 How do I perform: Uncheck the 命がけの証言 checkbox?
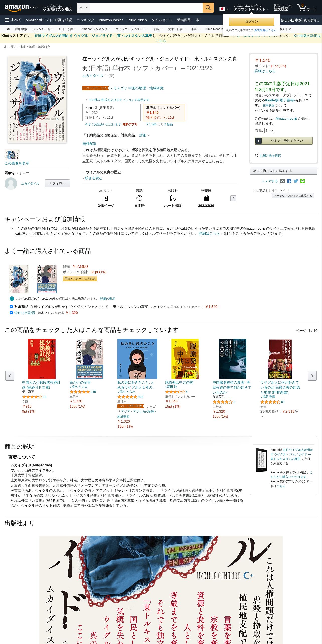click(11, 312)
